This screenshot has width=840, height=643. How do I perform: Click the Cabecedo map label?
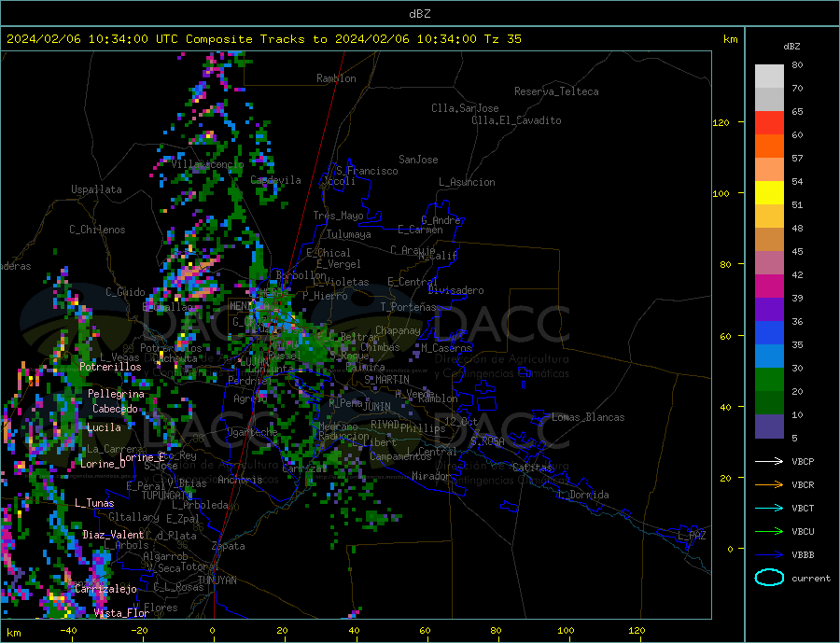[x=115, y=409]
